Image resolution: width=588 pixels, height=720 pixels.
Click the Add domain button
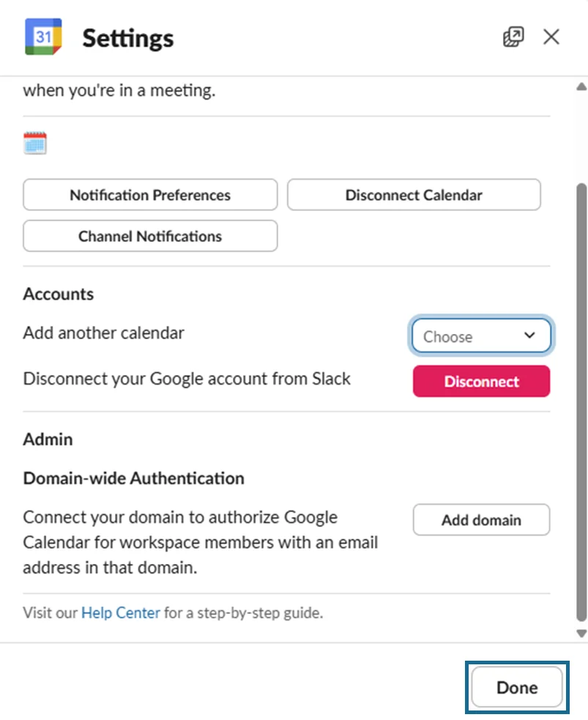[481, 520]
